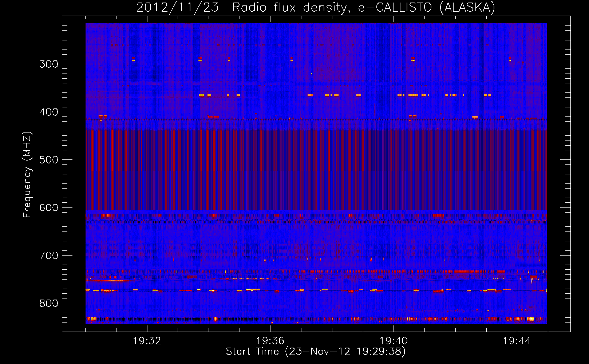The width and height of the screenshot is (589, 364).
Task: Click the 300 frequency tick label
Action: click(49, 64)
